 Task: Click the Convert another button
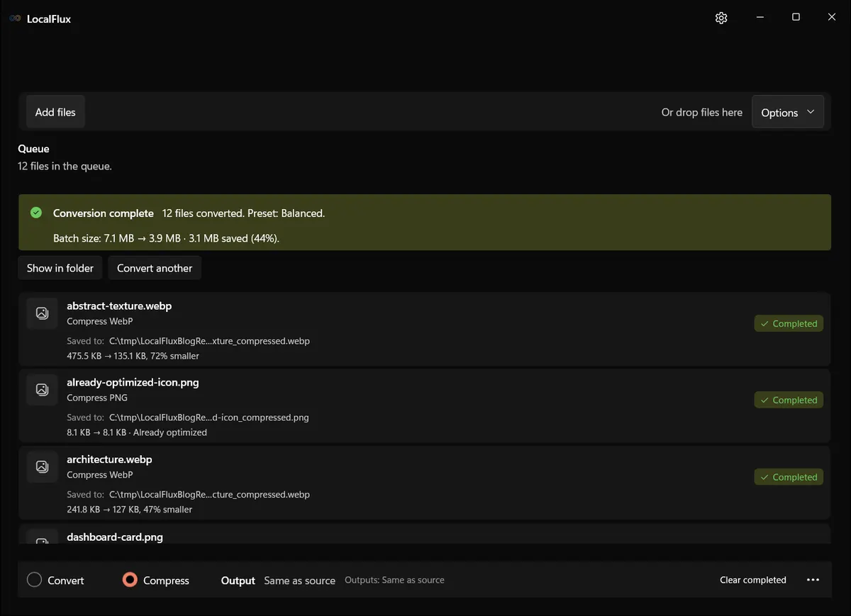pos(155,268)
